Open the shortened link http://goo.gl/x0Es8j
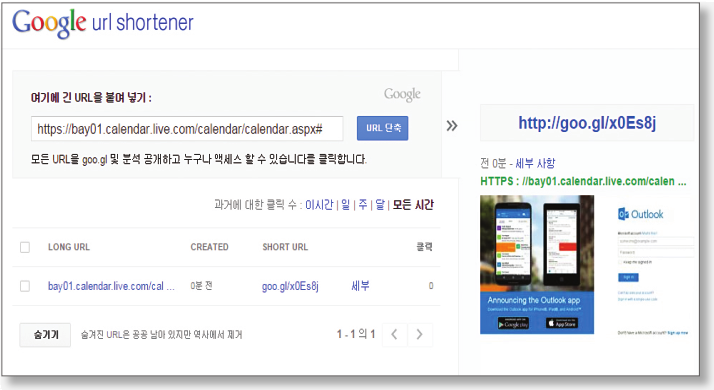 [587, 123]
